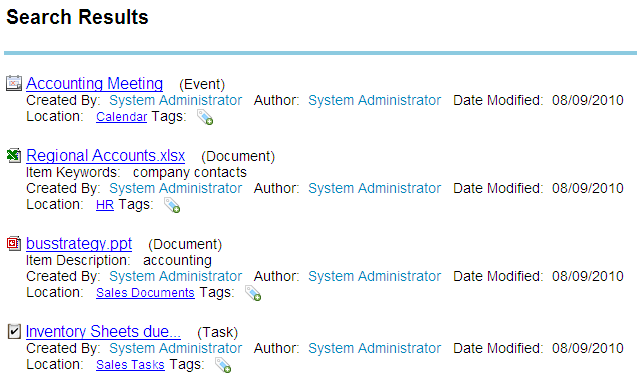
Task: Click 'accounting' item description text
Action: [x=177, y=261]
